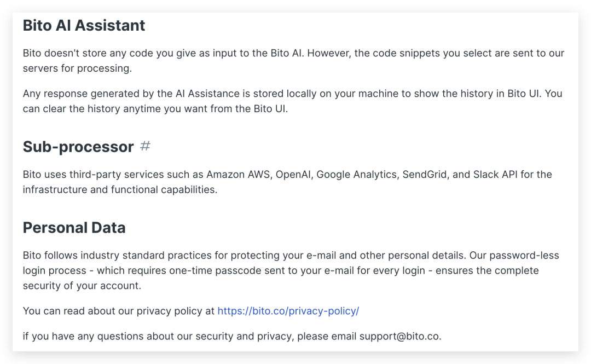Viewport: 591px width, 364px height.
Task: Click on the Google Analytics mention
Action: tap(356, 175)
